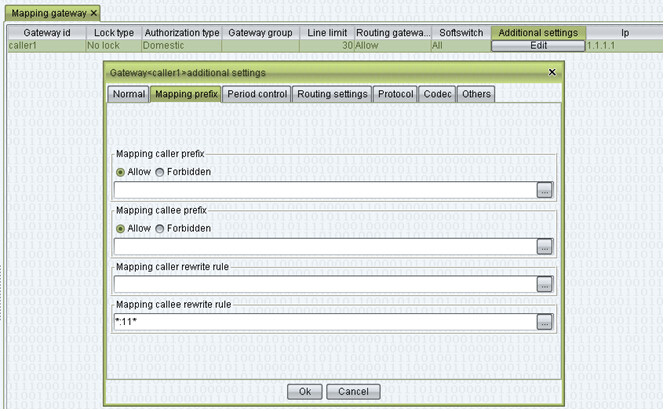
Task: Sort by Routing gateway column header
Action: (393, 33)
